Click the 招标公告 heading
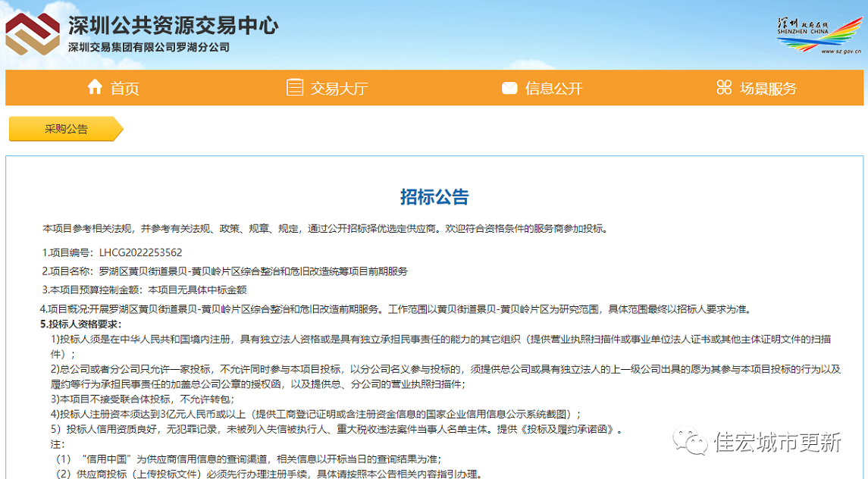The width and height of the screenshot is (868, 479). click(x=434, y=197)
